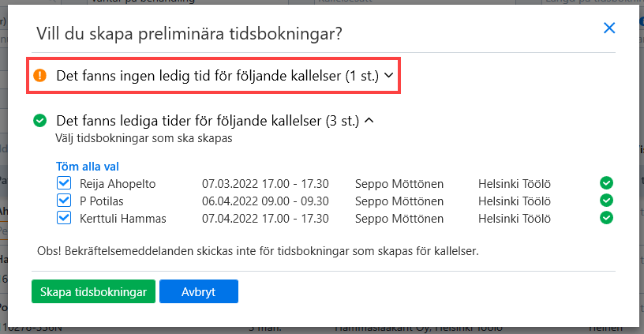644x334 pixels.
Task: Toggle the P Potilas booking checkbox
Action: 64,201
